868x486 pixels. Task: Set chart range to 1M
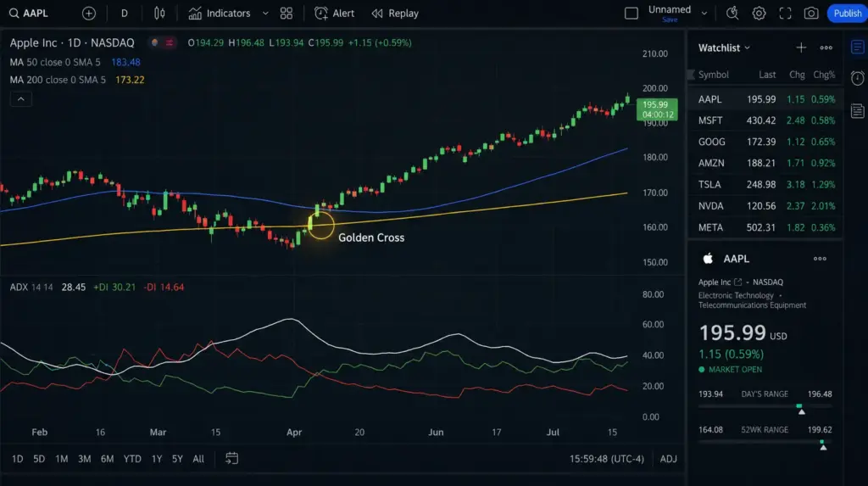pos(61,459)
